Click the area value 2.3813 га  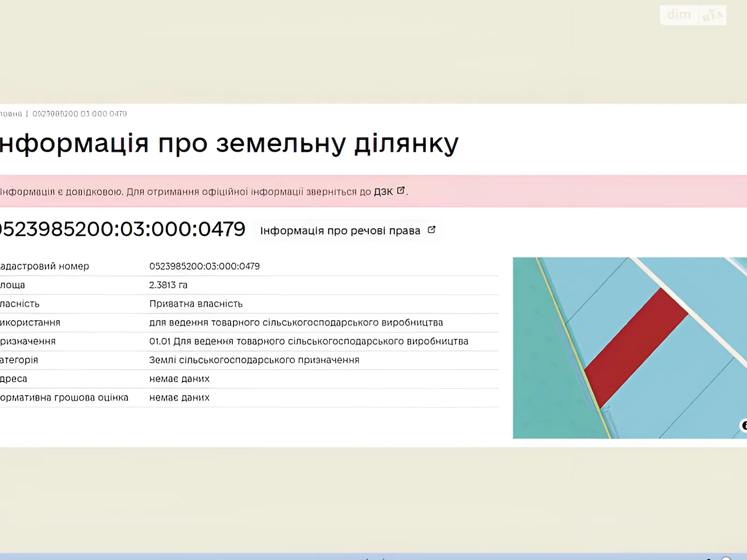click(x=168, y=285)
